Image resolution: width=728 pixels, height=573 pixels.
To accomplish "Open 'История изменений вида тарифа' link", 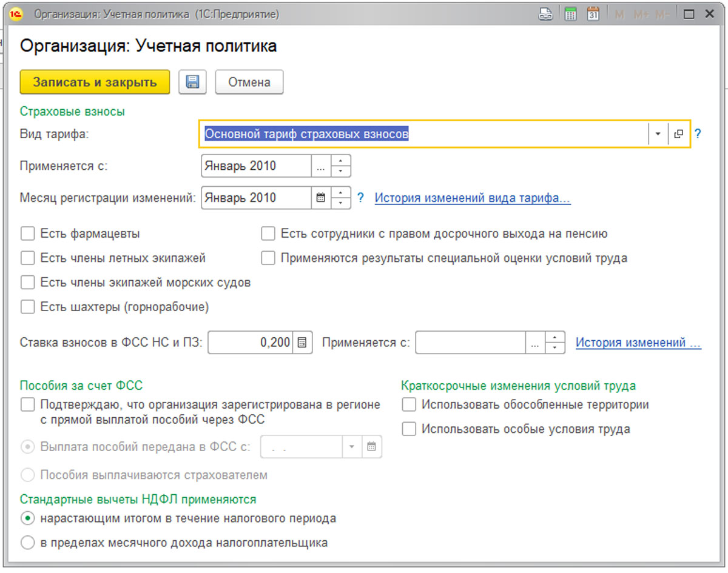I will click(x=472, y=198).
